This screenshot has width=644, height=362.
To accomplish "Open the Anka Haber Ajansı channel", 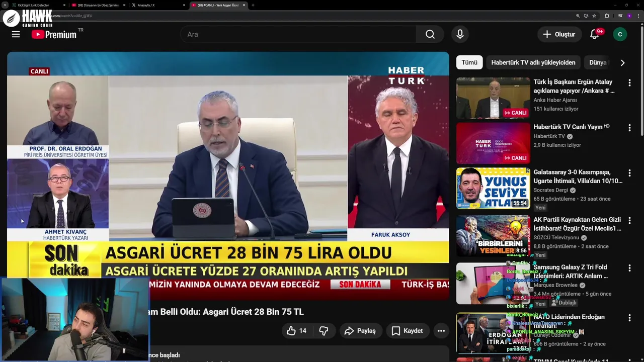I will coord(555,100).
